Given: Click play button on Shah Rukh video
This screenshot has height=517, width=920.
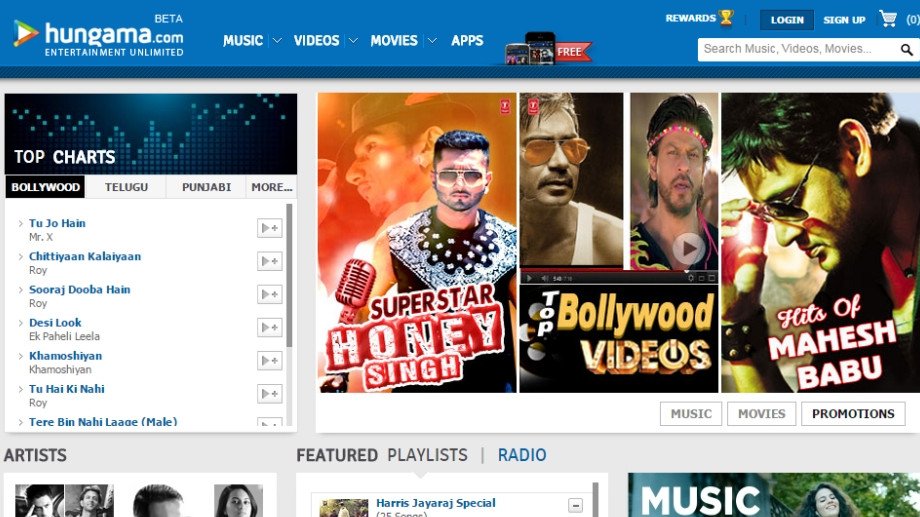Looking at the screenshot, I should [x=688, y=248].
